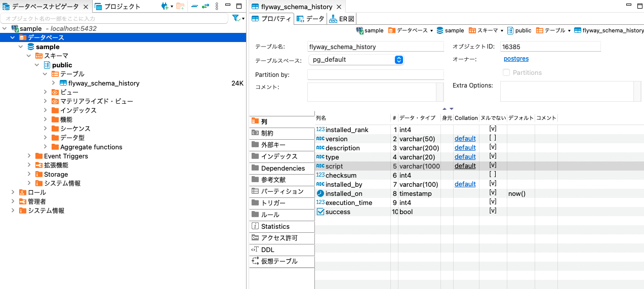Toggle not-null checkbox for version column
The height and width of the screenshot is (289, 644).
coord(492,138)
